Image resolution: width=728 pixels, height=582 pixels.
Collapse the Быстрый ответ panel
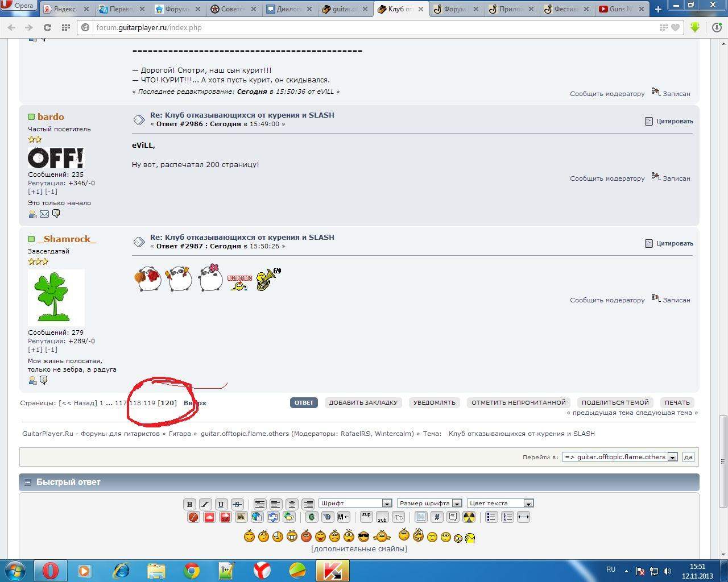pyautogui.click(x=27, y=482)
